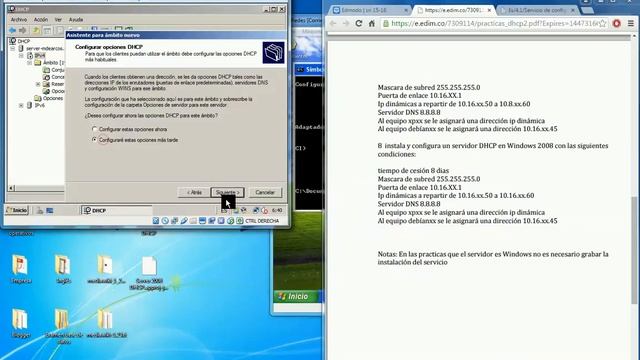Click the DHCP taskbar button in VM

(x=116, y=210)
